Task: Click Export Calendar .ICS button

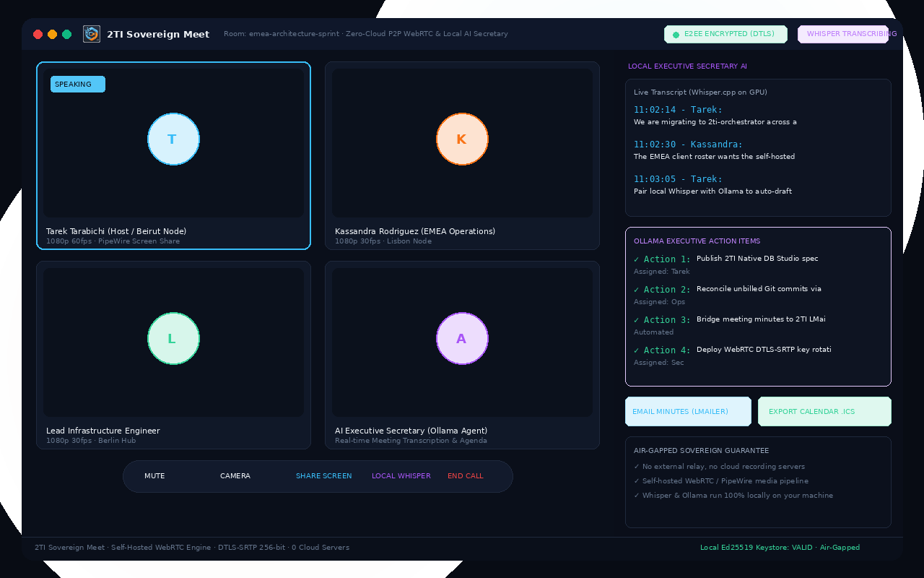Action: coord(824,412)
